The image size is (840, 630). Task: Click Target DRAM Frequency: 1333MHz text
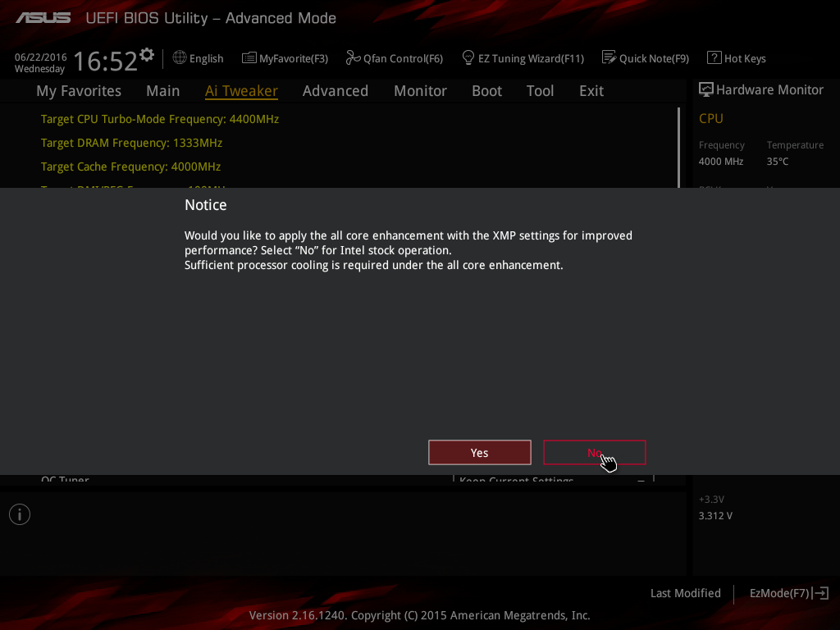(x=131, y=143)
